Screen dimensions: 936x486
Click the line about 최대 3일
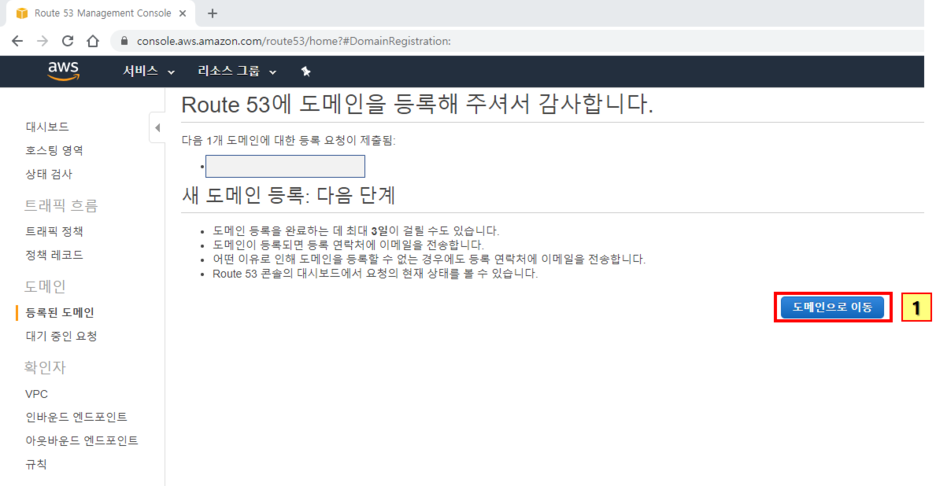click(x=356, y=231)
